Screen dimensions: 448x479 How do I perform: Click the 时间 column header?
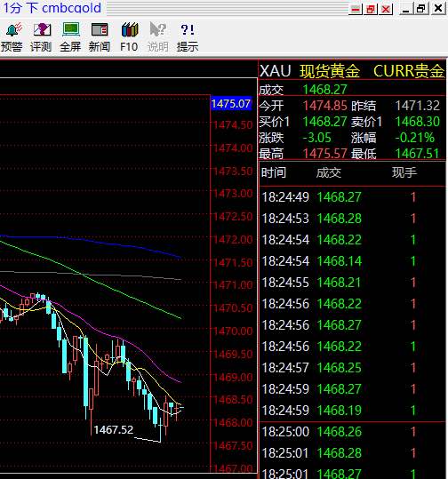274,172
